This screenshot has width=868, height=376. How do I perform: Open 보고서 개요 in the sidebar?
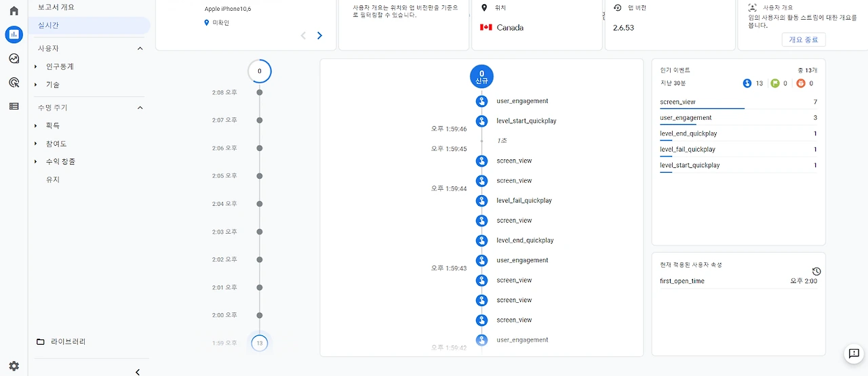tap(56, 7)
